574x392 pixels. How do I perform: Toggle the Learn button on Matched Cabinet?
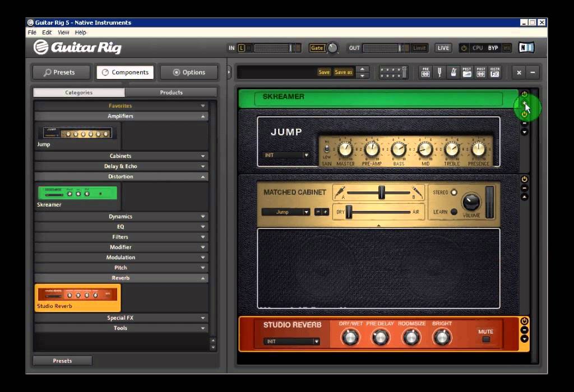(454, 212)
